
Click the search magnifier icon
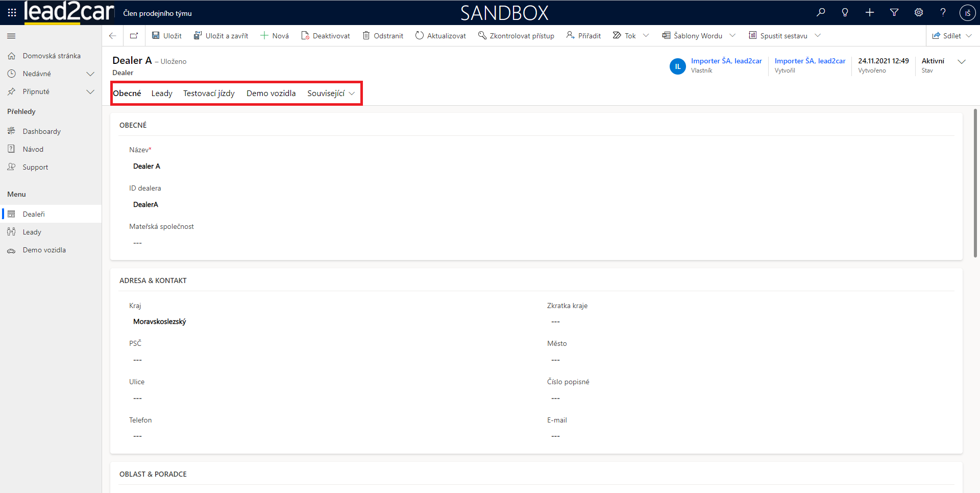821,12
